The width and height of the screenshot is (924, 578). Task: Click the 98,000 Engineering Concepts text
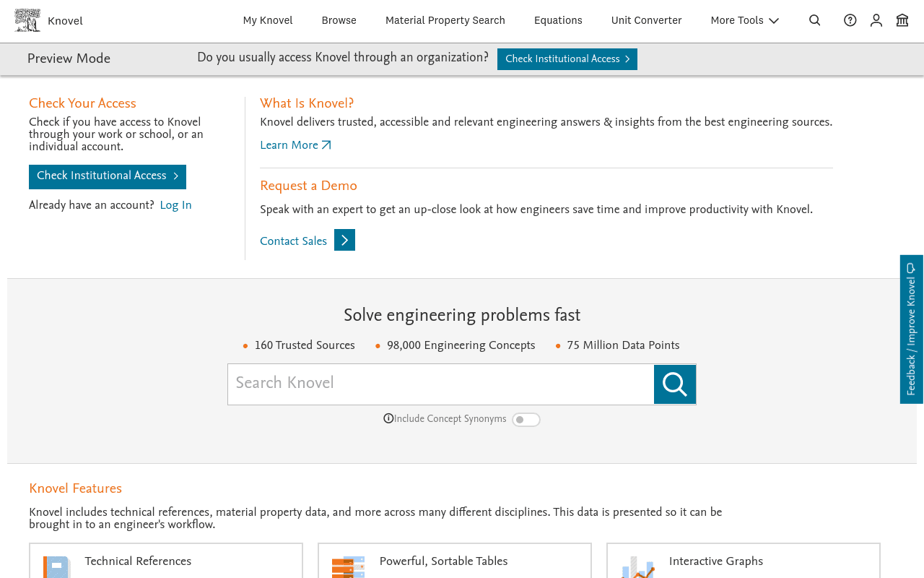[x=461, y=345]
